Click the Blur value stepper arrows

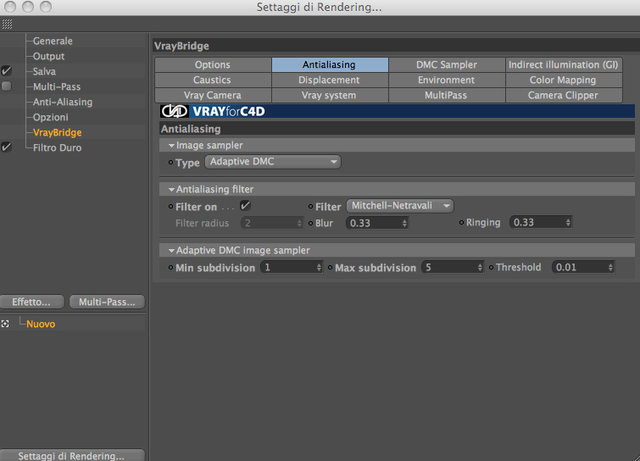click(404, 223)
